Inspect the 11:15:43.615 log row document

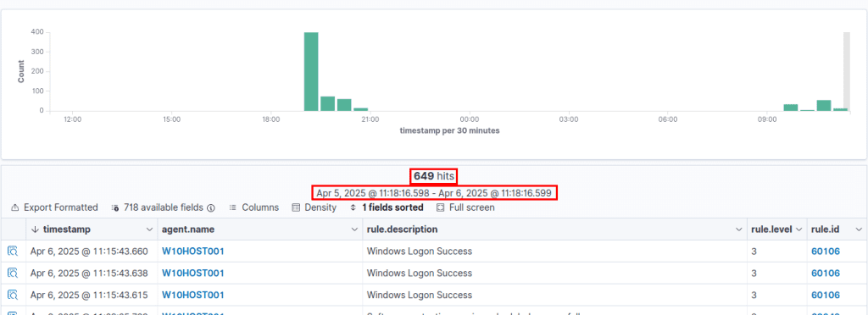13,295
